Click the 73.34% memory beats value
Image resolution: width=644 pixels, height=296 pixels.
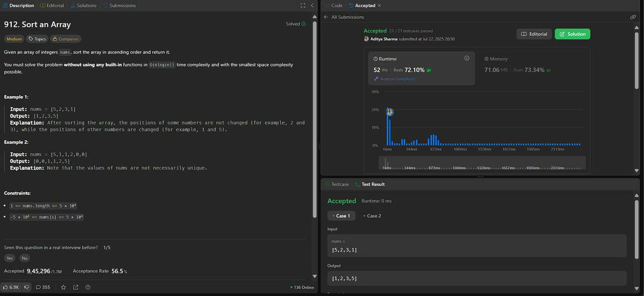(534, 70)
